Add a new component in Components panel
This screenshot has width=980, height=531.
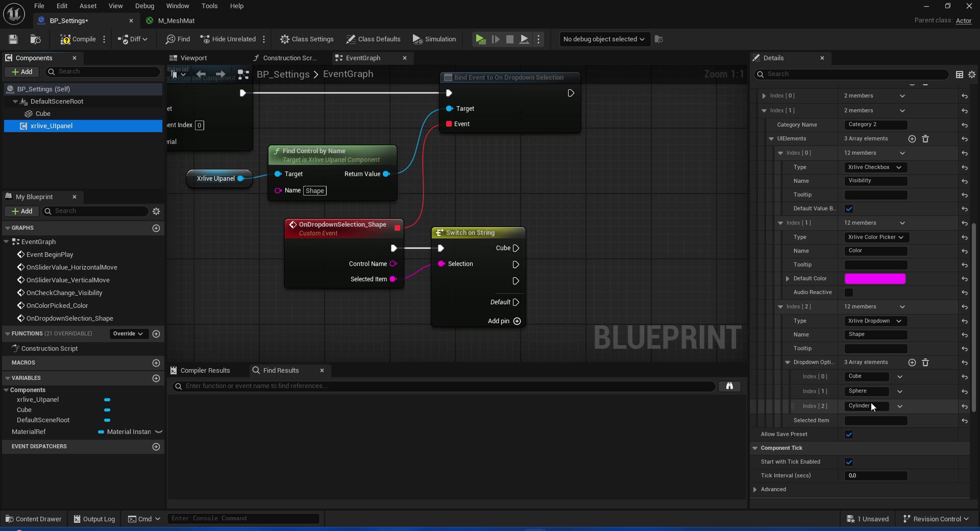(x=22, y=72)
